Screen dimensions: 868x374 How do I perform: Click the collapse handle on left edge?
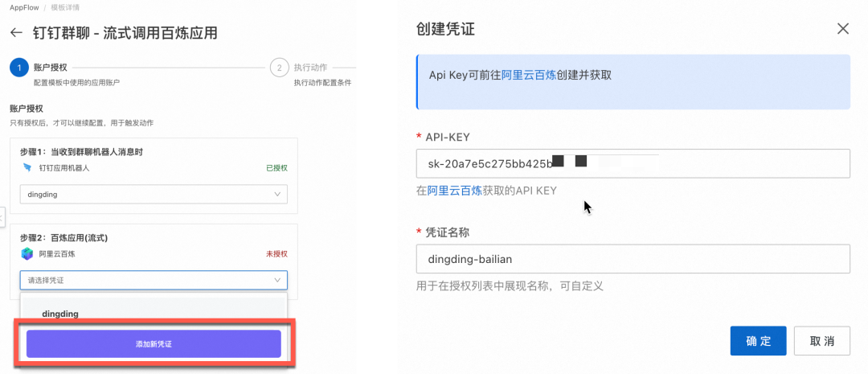click(2, 216)
